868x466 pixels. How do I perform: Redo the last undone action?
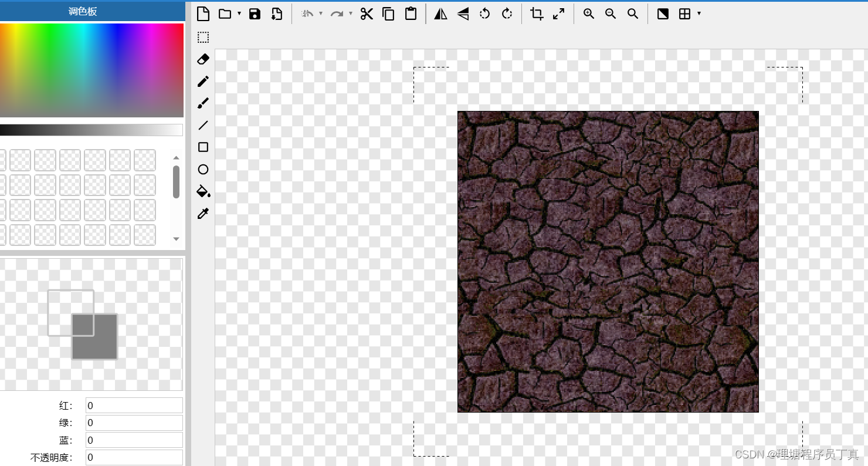337,13
